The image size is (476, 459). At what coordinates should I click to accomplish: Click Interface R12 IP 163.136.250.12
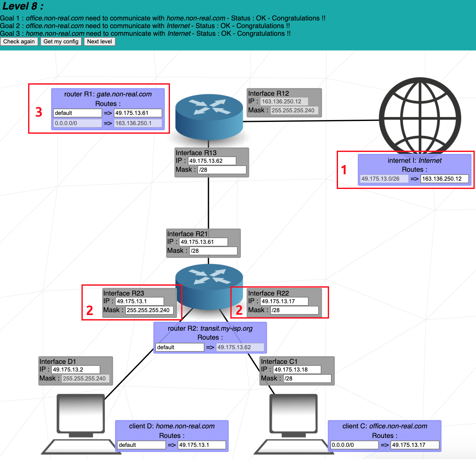click(x=284, y=102)
